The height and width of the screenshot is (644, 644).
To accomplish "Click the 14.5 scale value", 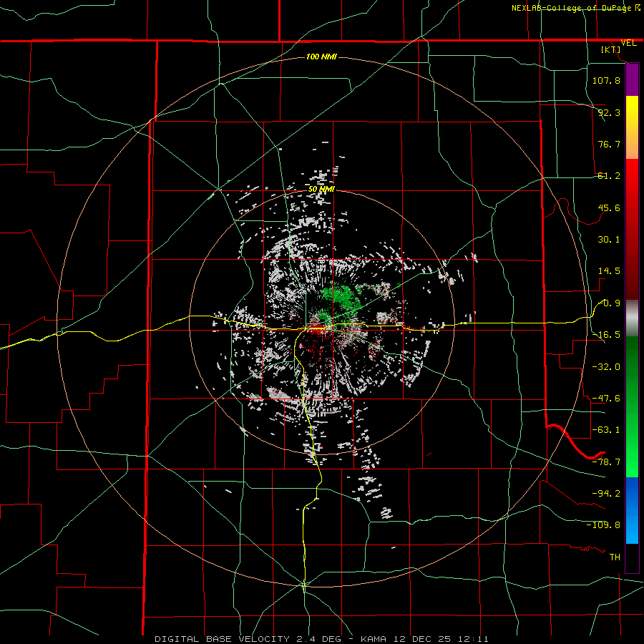I will pyautogui.click(x=609, y=271).
